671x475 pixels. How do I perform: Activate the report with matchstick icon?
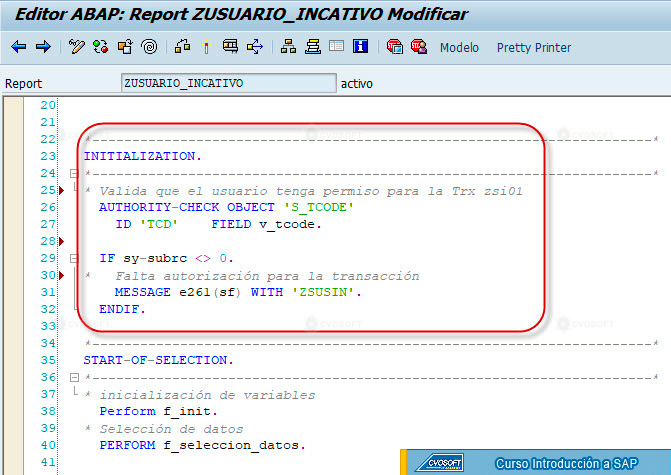coord(206,46)
